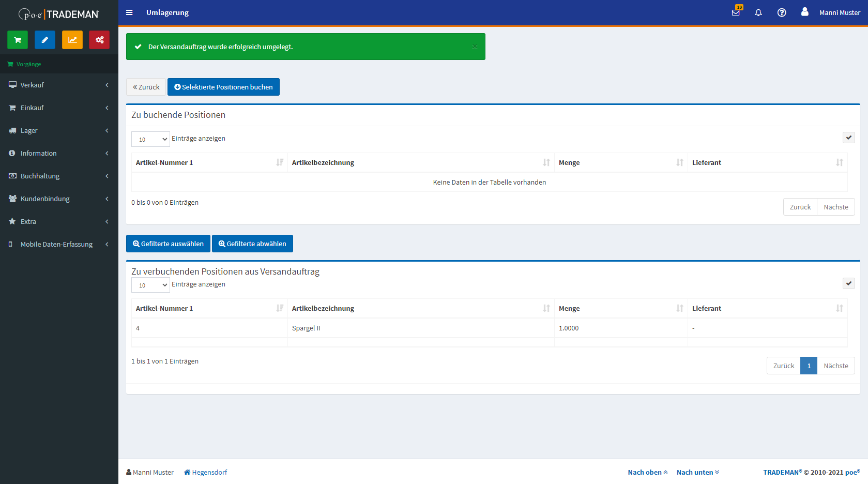868x484 pixels.
Task: Open the mail inbox icon with badge
Action: pos(736,12)
